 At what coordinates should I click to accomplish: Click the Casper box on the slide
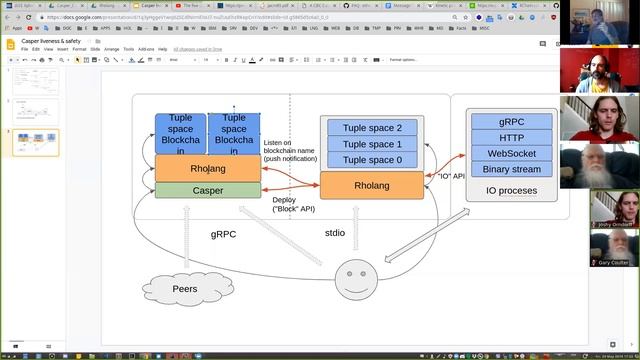[208, 191]
